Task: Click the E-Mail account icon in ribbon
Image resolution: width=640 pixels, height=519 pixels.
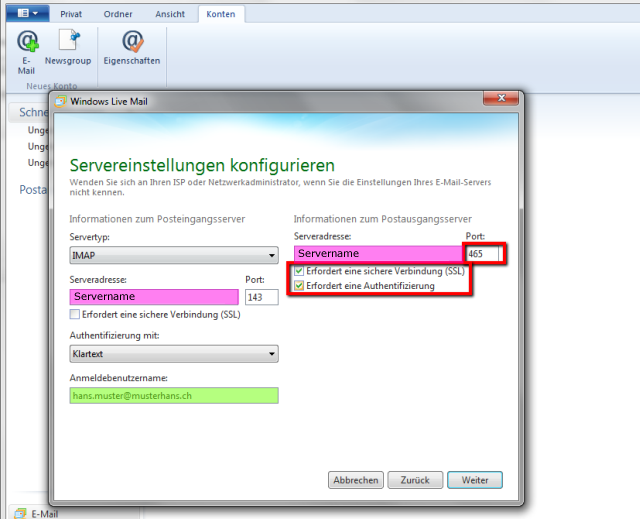Action: pyautogui.click(x=27, y=43)
